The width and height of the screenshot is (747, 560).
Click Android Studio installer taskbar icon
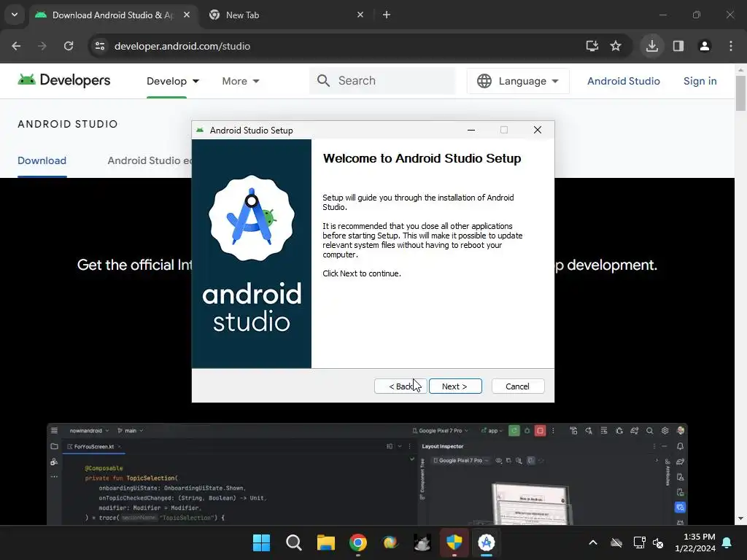click(487, 542)
